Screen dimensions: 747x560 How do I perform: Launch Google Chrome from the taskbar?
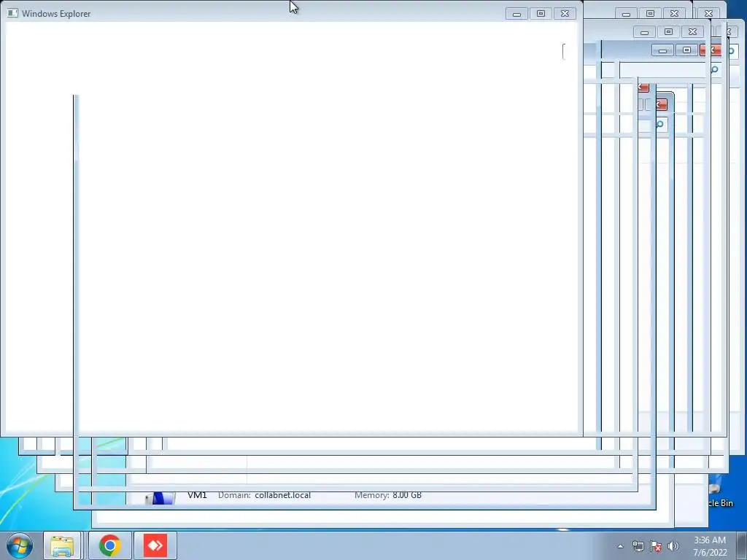[x=110, y=545]
